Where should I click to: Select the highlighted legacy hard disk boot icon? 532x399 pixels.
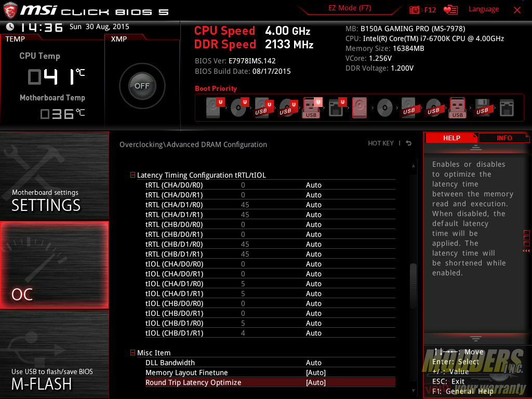coord(360,108)
